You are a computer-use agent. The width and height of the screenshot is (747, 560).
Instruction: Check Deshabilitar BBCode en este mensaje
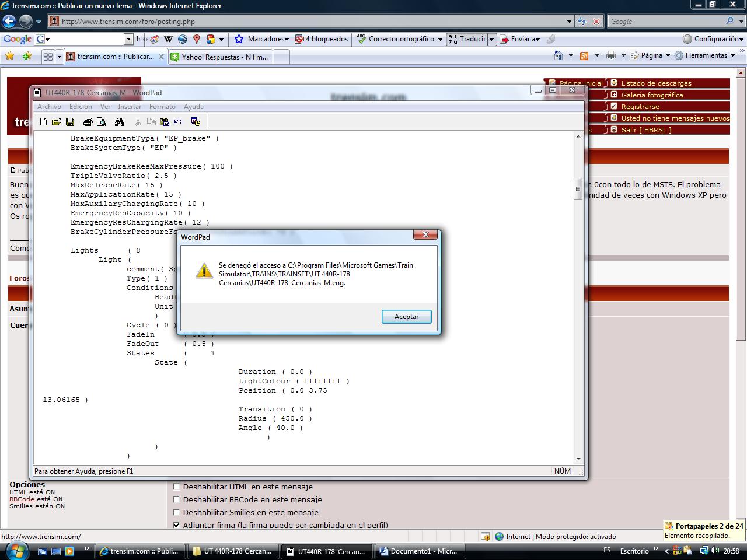tap(176, 499)
